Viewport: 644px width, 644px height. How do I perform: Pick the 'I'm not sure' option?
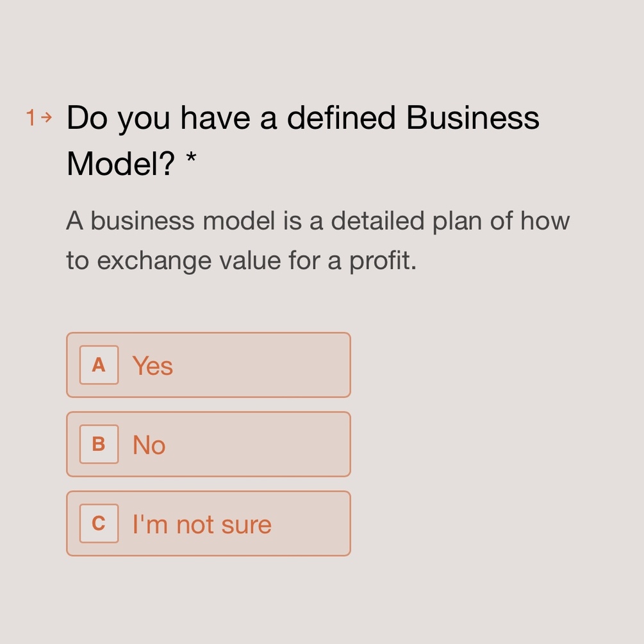(208, 524)
